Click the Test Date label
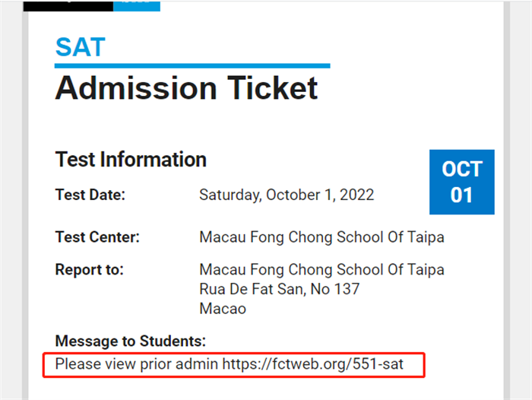This screenshot has height=400, width=532. click(90, 195)
